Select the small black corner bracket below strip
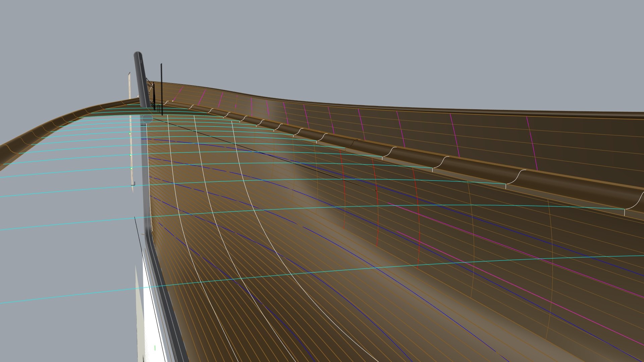The width and height of the screenshot is (644, 362). point(133,184)
